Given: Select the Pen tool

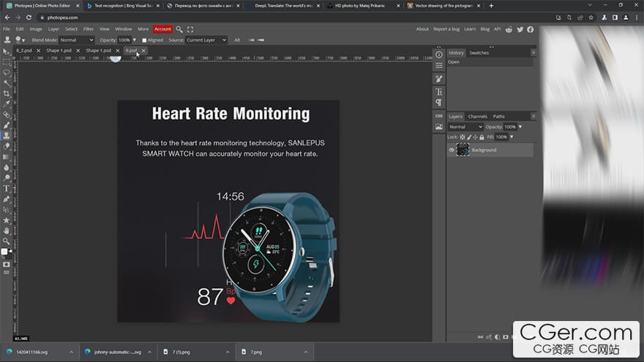Looking at the screenshot, I should pyautogui.click(x=6, y=199).
